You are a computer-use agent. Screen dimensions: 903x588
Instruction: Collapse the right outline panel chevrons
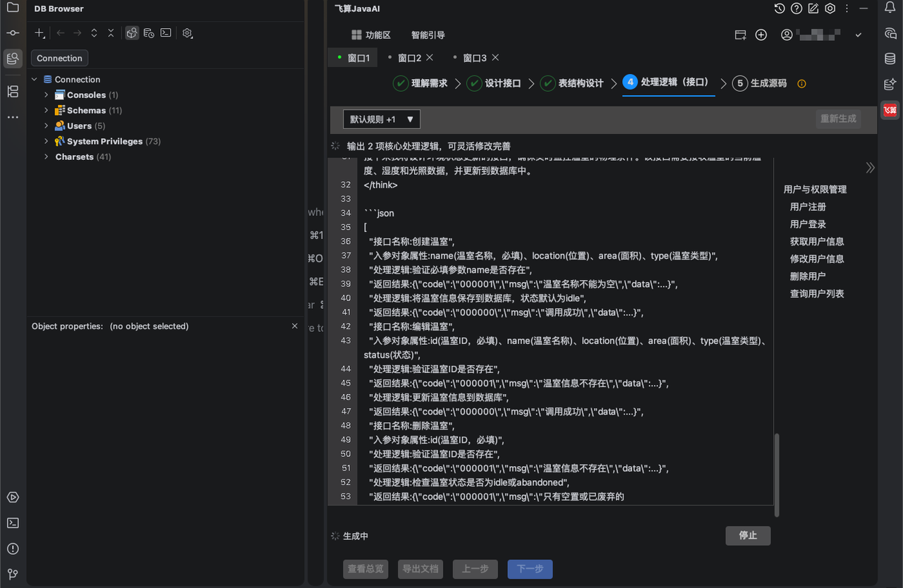click(x=870, y=167)
